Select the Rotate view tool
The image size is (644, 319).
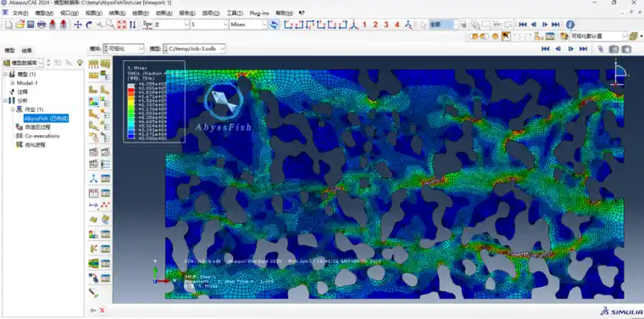[89, 25]
